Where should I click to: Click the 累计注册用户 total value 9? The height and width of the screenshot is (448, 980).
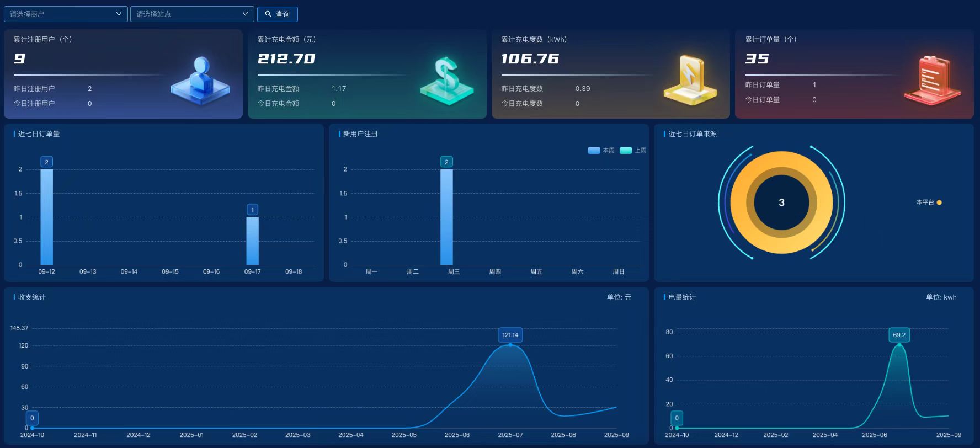click(x=20, y=58)
